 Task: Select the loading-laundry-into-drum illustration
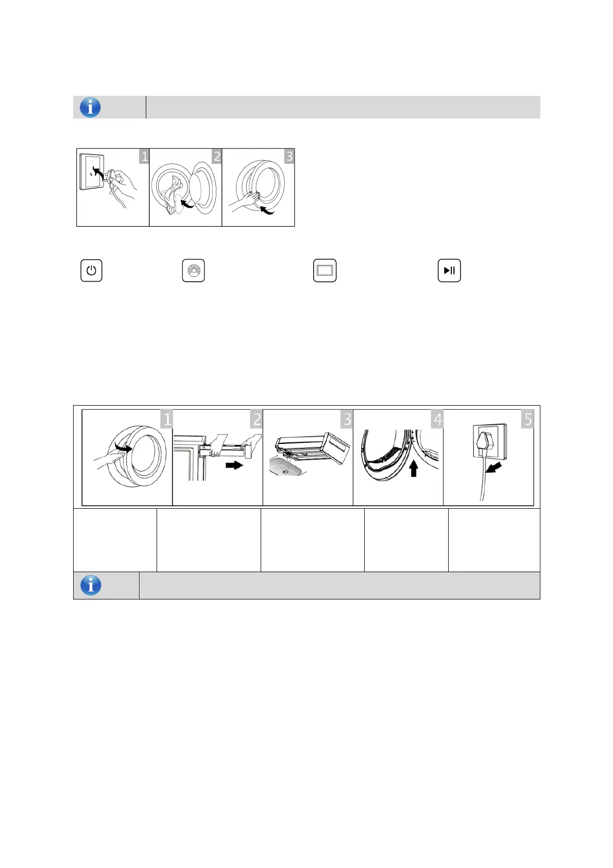tap(185, 188)
